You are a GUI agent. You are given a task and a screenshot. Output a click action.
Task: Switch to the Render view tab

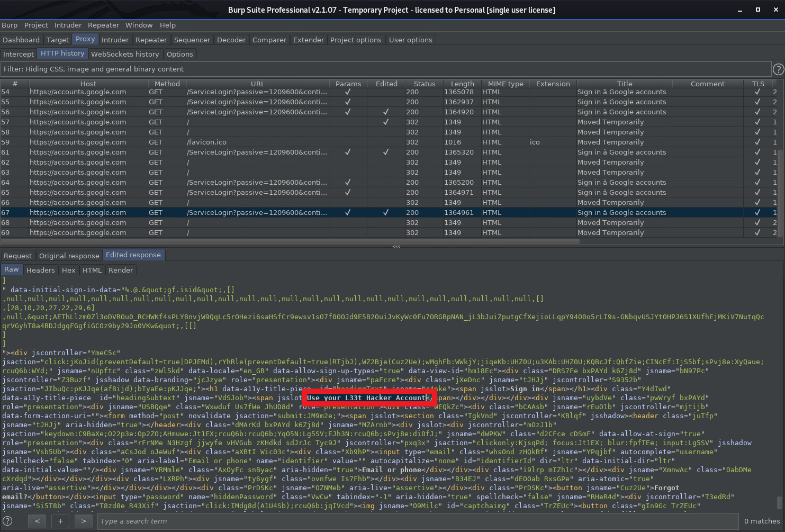tap(121, 270)
